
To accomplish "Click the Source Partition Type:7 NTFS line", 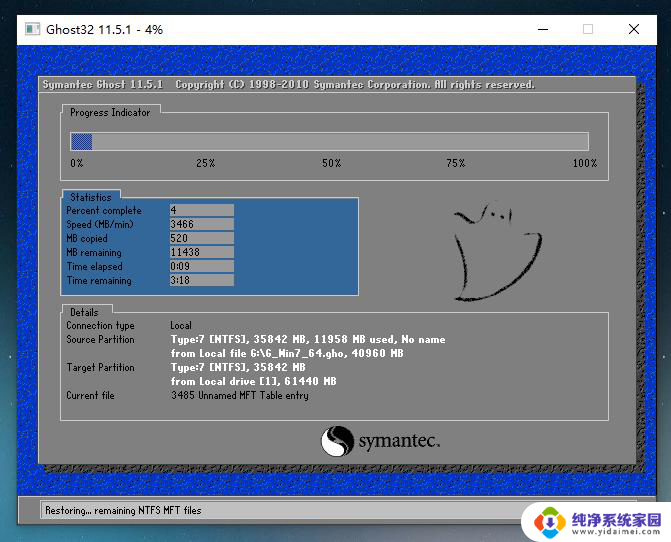I will (x=308, y=339).
